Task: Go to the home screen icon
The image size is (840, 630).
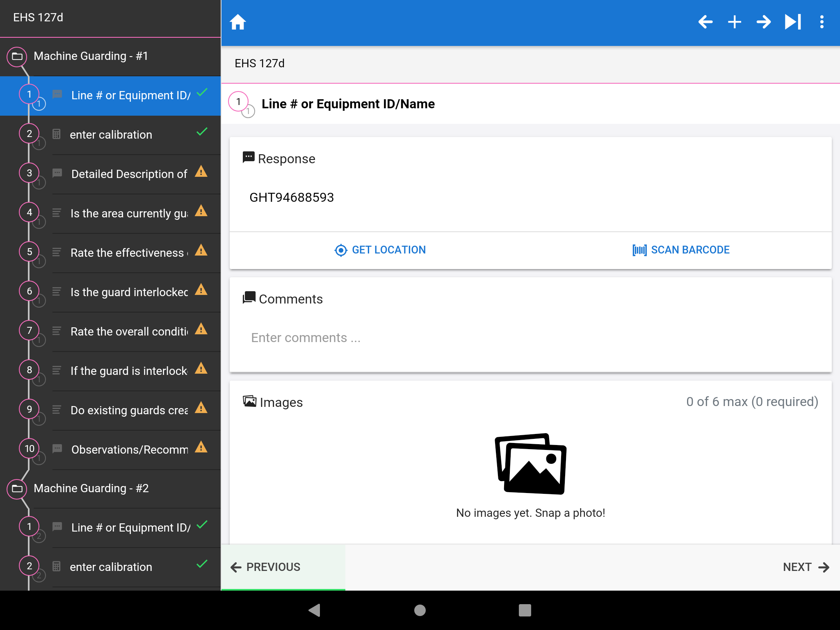Action: tap(237, 22)
